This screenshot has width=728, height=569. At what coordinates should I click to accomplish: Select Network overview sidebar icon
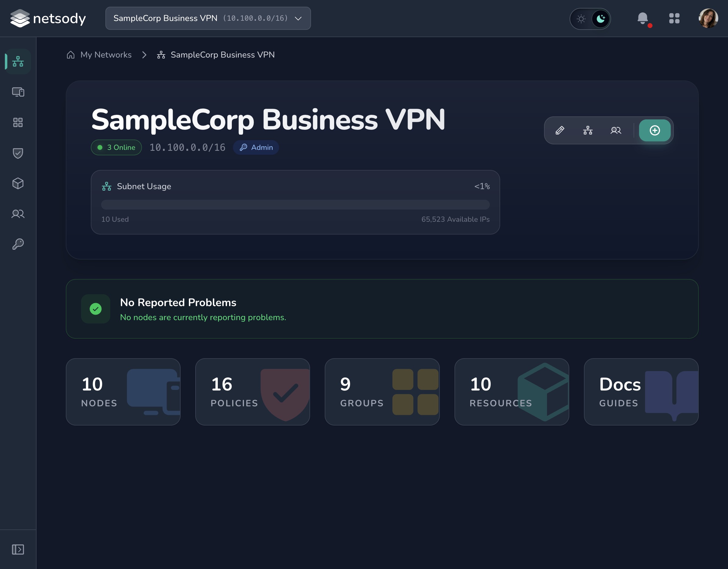point(18,62)
